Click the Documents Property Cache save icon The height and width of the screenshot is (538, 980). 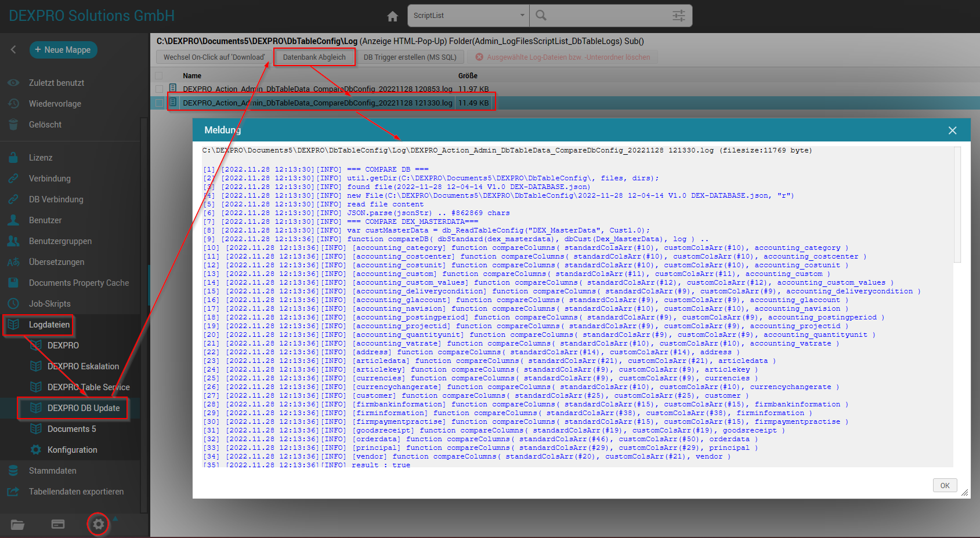[13, 283]
